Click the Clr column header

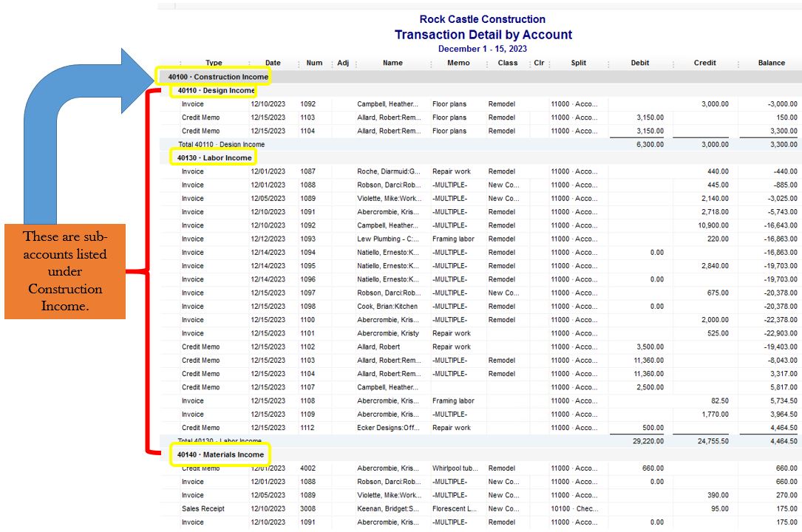point(539,63)
